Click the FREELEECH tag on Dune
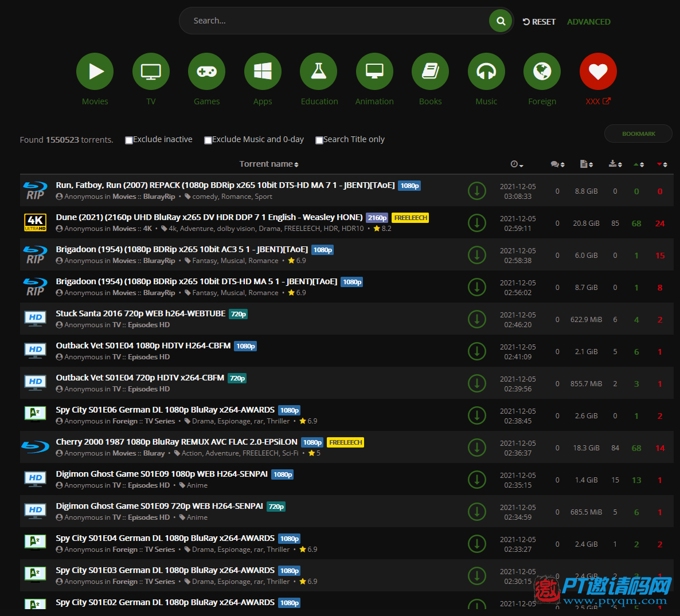The image size is (680, 616). pyautogui.click(x=411, y=218)
